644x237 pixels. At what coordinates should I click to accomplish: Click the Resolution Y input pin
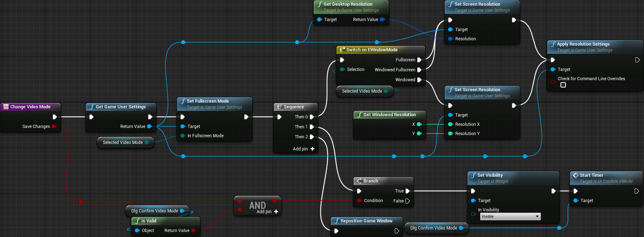tap(450, 134)
